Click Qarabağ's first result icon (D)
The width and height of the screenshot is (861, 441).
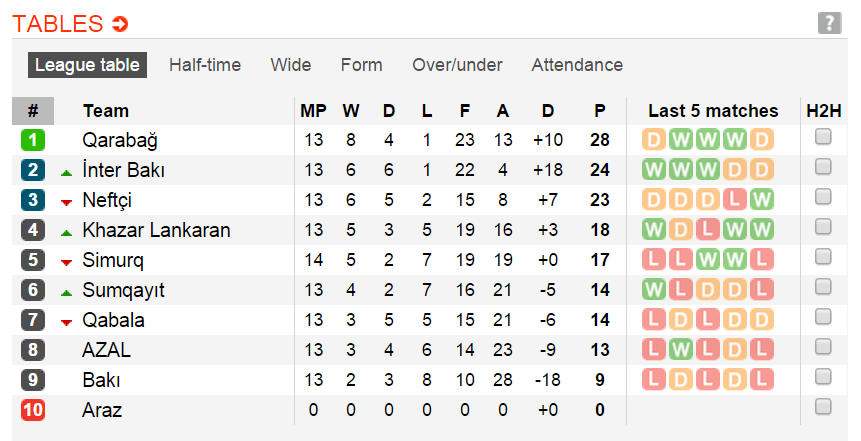tap(655, 140)
